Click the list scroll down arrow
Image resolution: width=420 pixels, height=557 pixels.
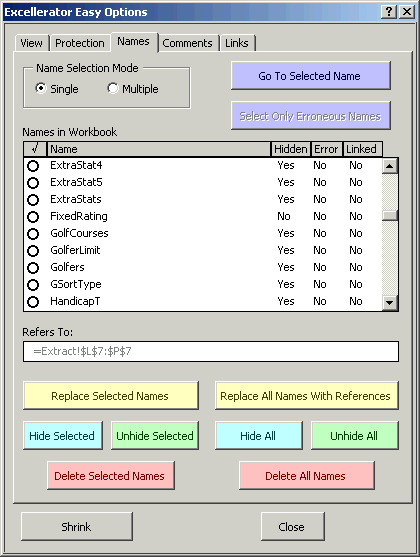click(390, 303)
